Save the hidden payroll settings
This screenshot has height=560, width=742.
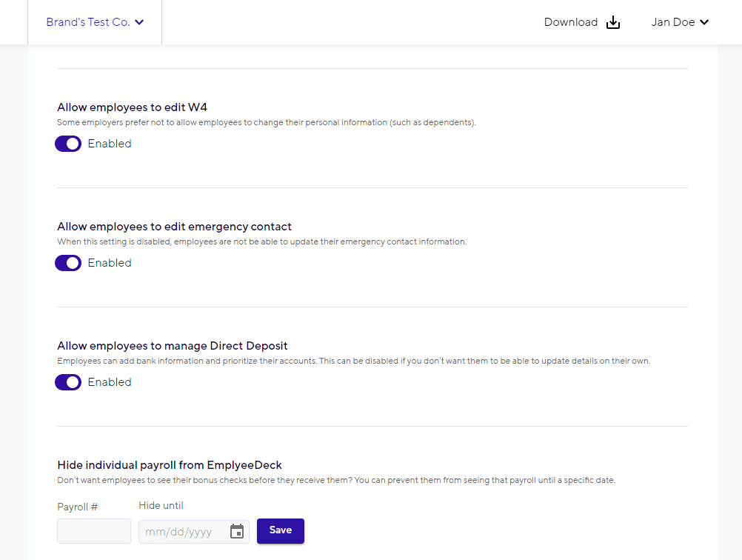(x=281, y=530)
